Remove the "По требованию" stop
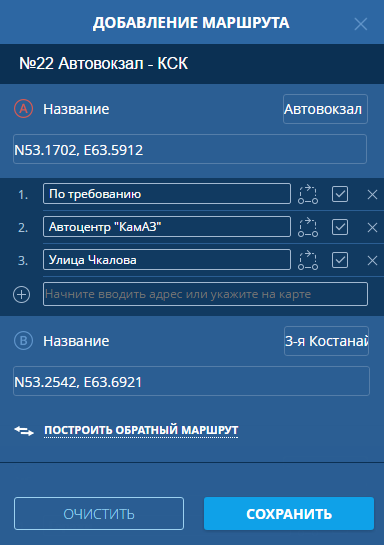Screen dimensions: 384x545 [x=372, y=195]
